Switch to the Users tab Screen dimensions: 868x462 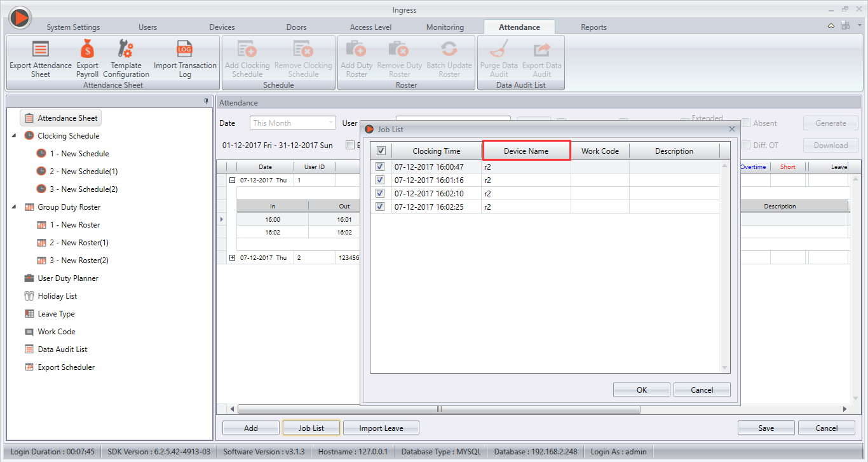tap(147, 27)
